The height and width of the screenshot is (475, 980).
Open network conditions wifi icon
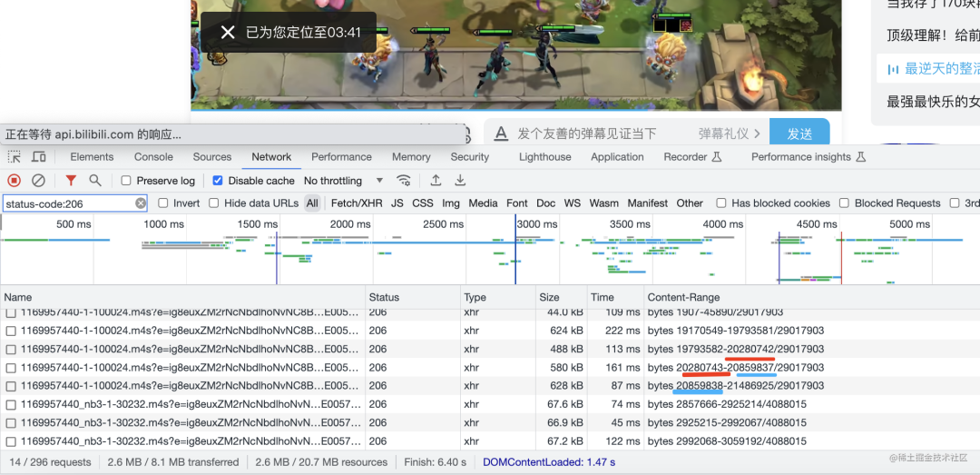pos(404,180)
